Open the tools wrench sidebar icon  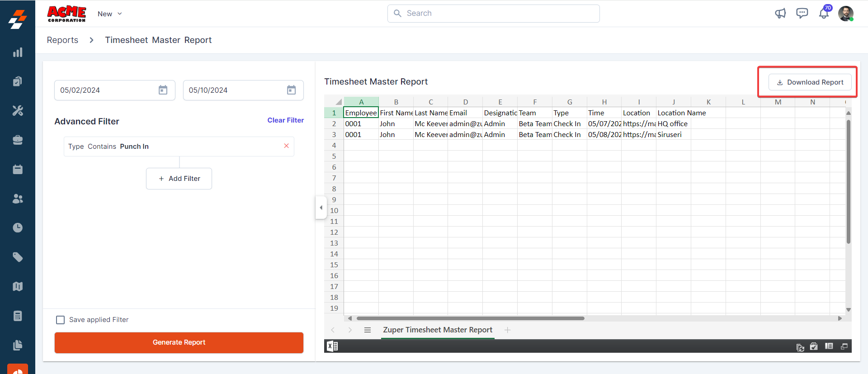pos(18,111)
